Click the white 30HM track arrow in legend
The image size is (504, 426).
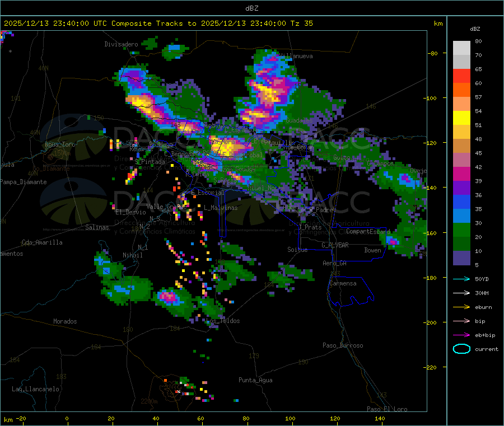[461, 293]
